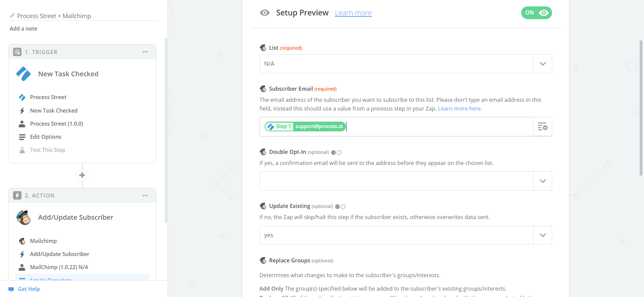Click the Step 1 support@process.st pill
This screenshot has width=644, height=297.
point(305,126)
